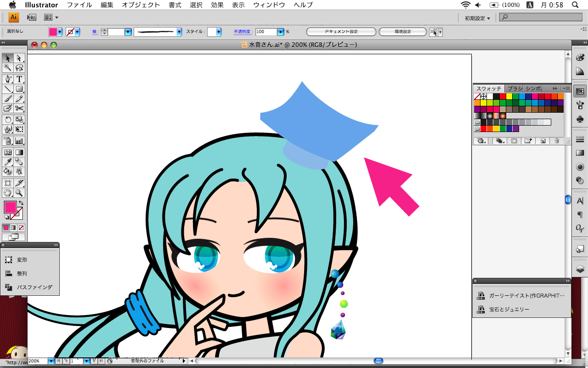Pick the Rectangle tool
The height and width of the screenshot is (368, 588).
pyautogui.click(x=19, y=89)
